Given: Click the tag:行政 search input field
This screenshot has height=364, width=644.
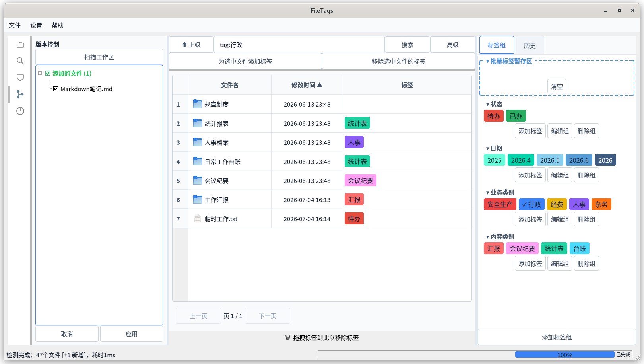Looking at the screenshot, I should [x=299, y=45].
